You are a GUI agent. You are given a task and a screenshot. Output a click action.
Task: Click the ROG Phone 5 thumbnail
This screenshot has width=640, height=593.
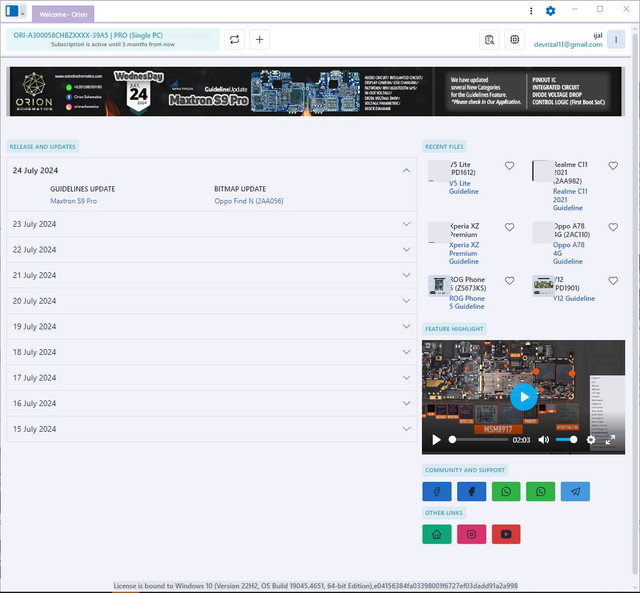[439, 285]
